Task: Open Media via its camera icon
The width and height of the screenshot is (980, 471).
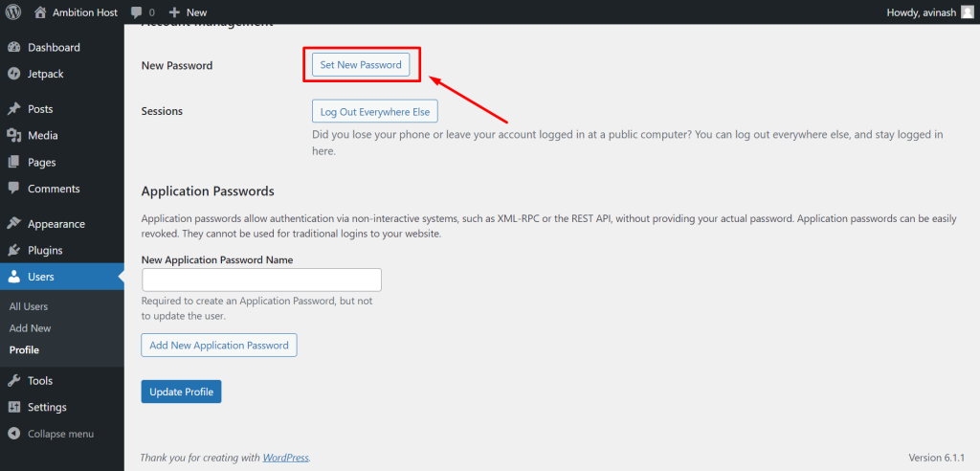Action: (13, 135)
